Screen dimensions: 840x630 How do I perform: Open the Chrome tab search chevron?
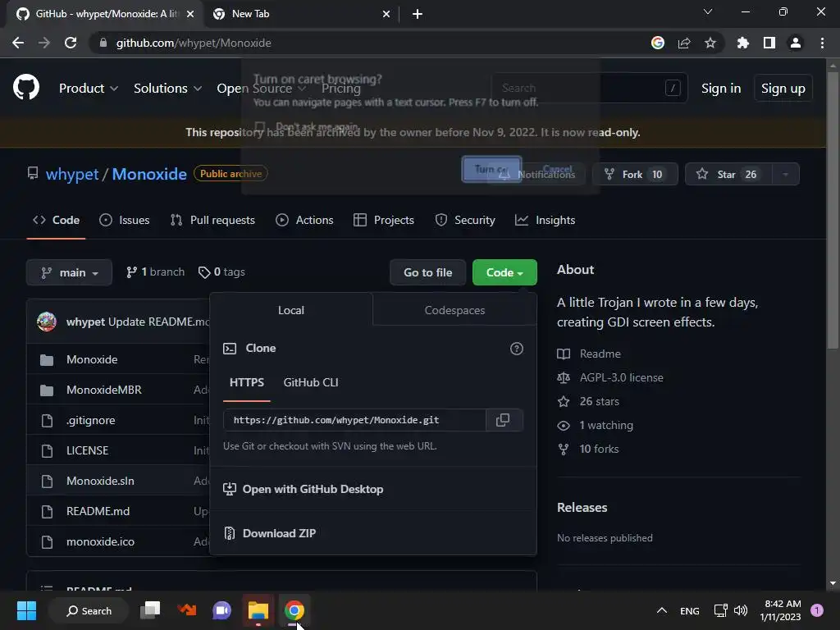click(x=708, y=11)
